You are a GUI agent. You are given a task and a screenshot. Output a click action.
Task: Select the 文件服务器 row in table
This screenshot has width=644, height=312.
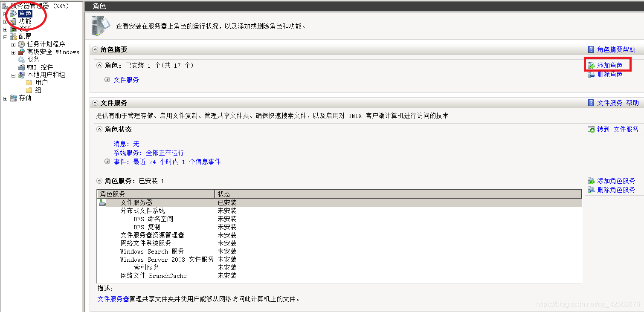(339, 202)
